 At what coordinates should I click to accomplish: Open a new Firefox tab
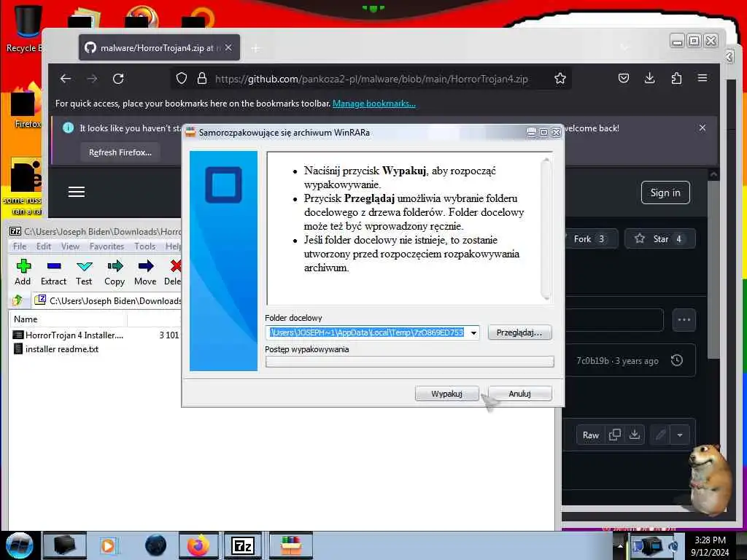click(x=256, y=48)
